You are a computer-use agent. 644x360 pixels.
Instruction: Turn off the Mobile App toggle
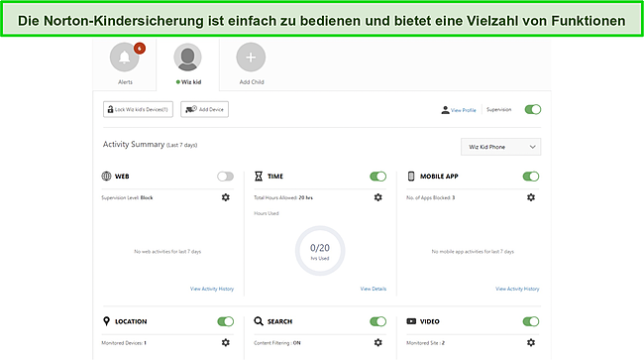pyautogui.click(x=531, y=177)
